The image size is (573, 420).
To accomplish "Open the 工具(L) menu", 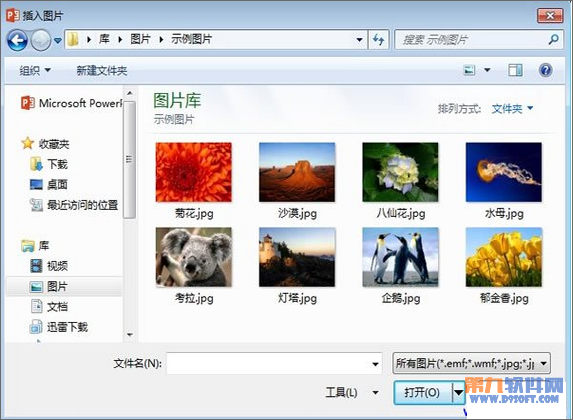I will (x=351, y=393).
